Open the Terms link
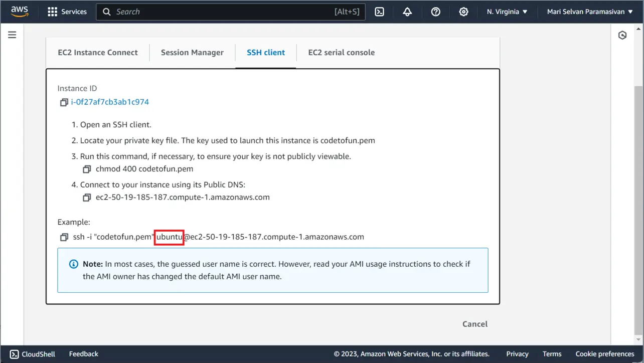 (x=552, y=354)
